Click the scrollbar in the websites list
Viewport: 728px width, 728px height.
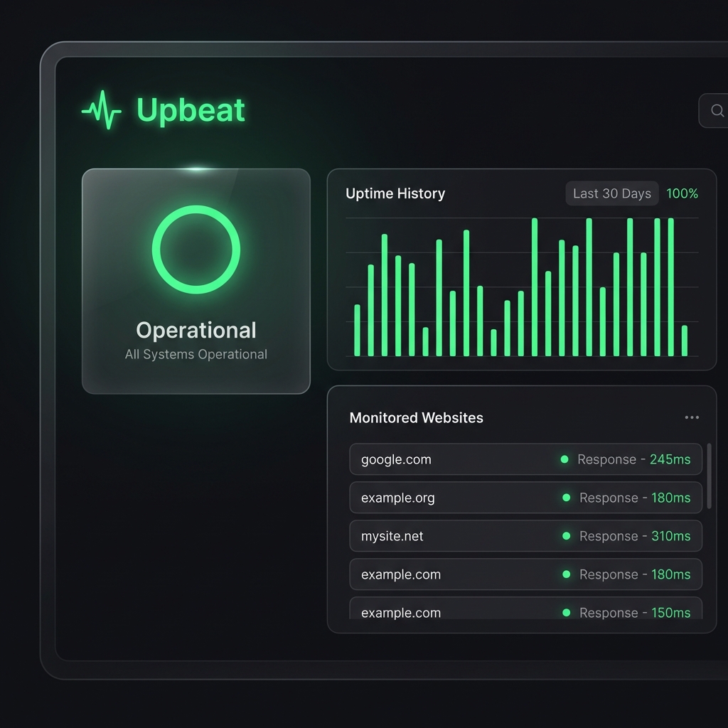[x=709, y=476]
